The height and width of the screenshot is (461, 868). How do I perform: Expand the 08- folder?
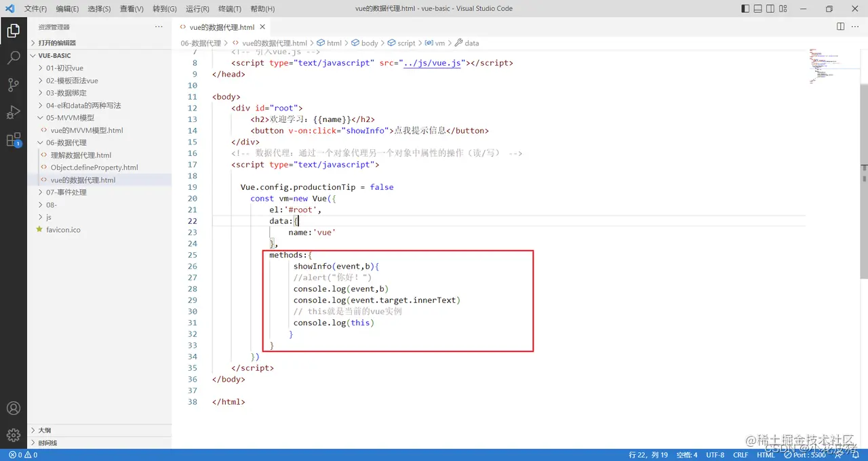tap(100, 204)
